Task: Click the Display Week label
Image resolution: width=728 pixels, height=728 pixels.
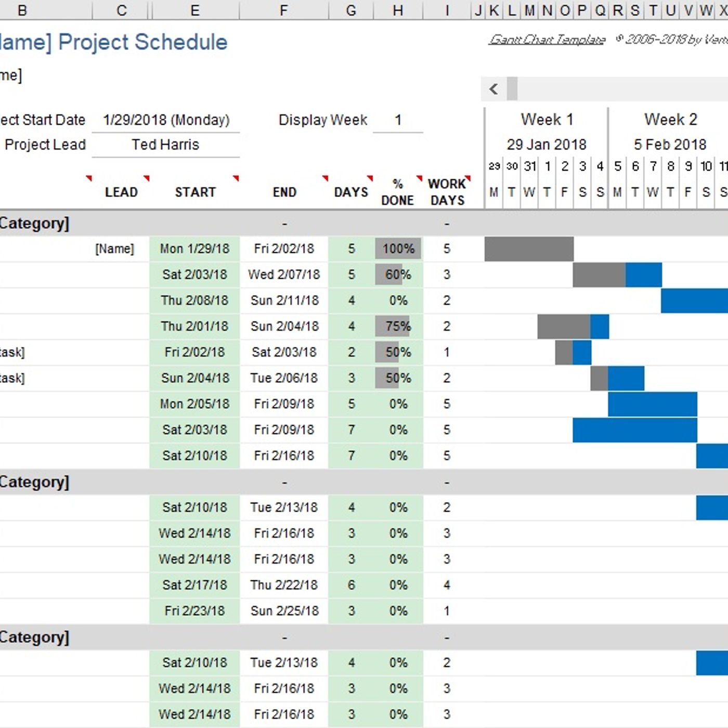Action: click(323, 120)
